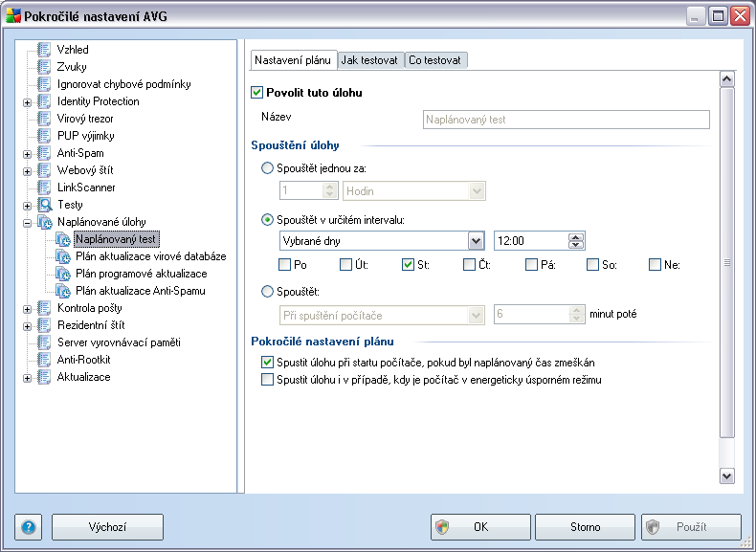Collapse the Naplánované úlohy node
The image size is (756, 552).
pyautogui.click(x=28, y=223)
